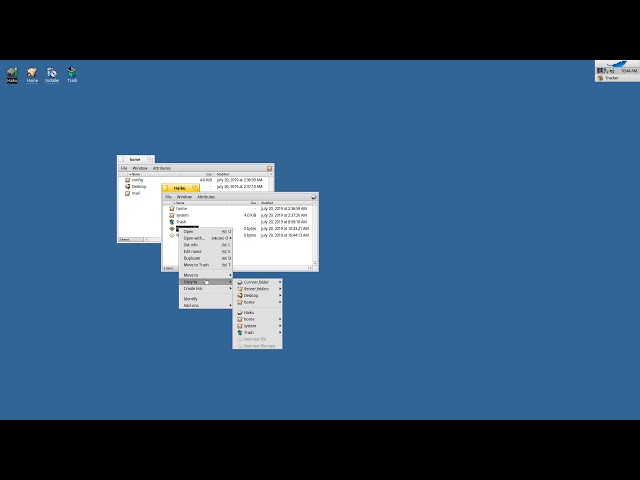Viewport: 640px width, 480px height.
Task: Expand the Open with… submenu arrow
Action: (x=230, y=238)
